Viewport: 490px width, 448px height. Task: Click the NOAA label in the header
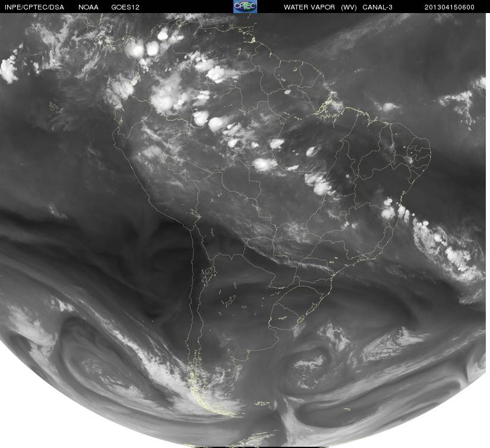pos(88,7)
